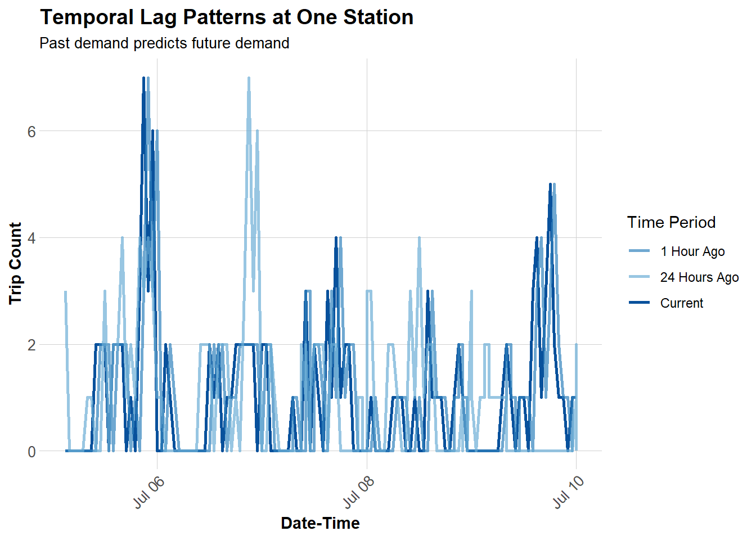Click the dark-blue peak at 5 before Jul 10
This screenshot has height=540, width=756.
click(550, 184)
